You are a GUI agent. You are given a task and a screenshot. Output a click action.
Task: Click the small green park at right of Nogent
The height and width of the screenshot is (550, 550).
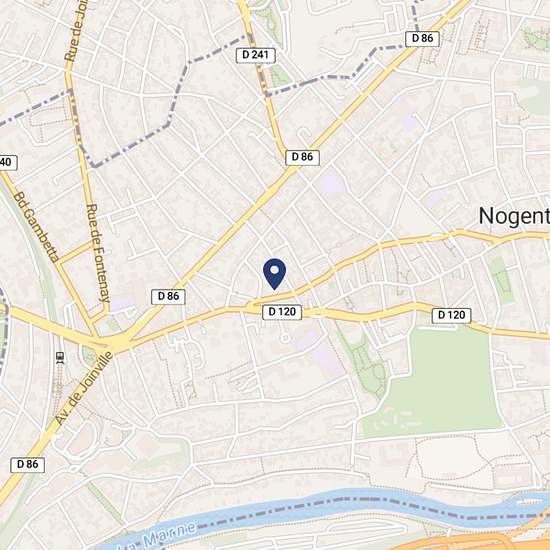[501, 279]
